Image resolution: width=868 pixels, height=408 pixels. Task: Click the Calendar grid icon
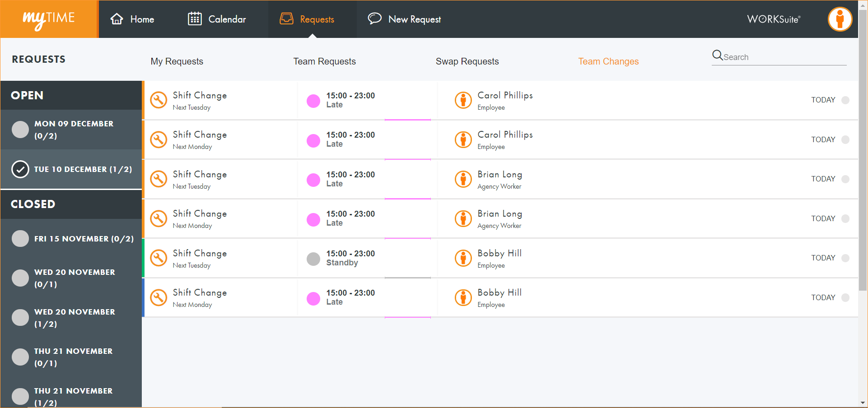pyautogui.click(x=195, y=19)
